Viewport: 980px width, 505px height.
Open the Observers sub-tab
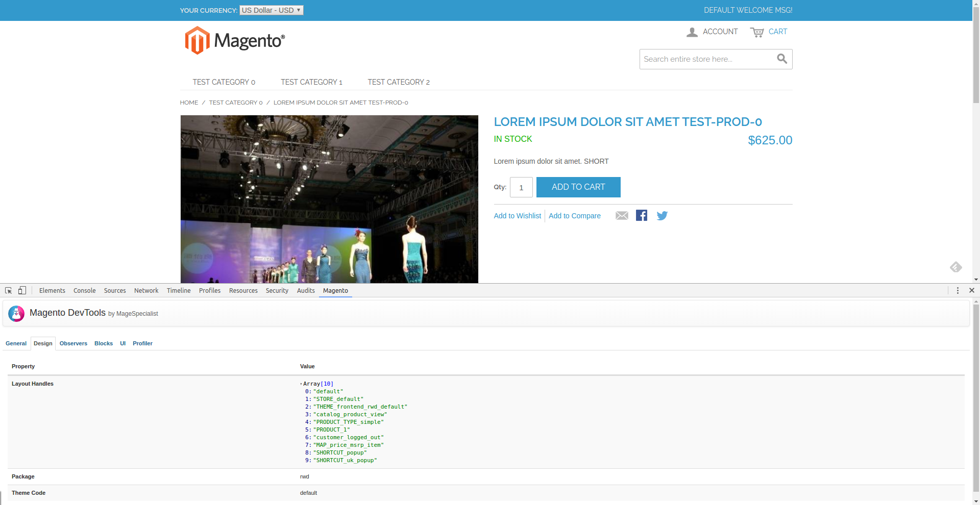click(73, 343)
